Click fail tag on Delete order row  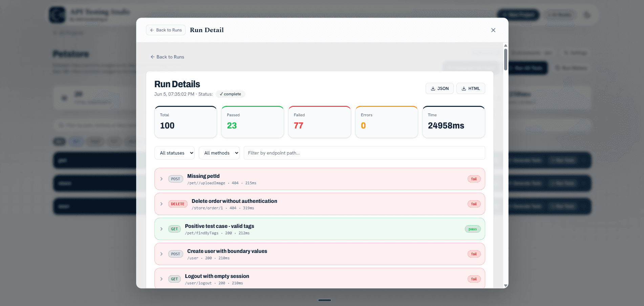pyautogui.click(x=474, y=204)
